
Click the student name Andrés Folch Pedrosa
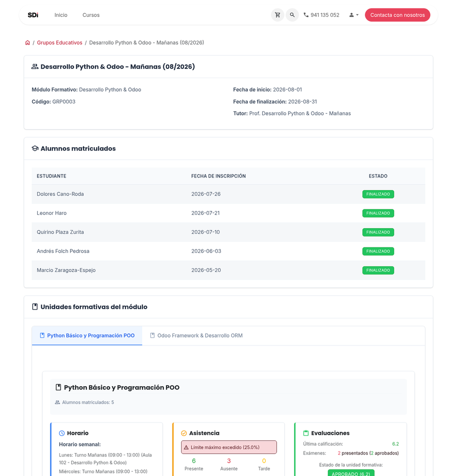pyautogui.click(x=63, y=251)
